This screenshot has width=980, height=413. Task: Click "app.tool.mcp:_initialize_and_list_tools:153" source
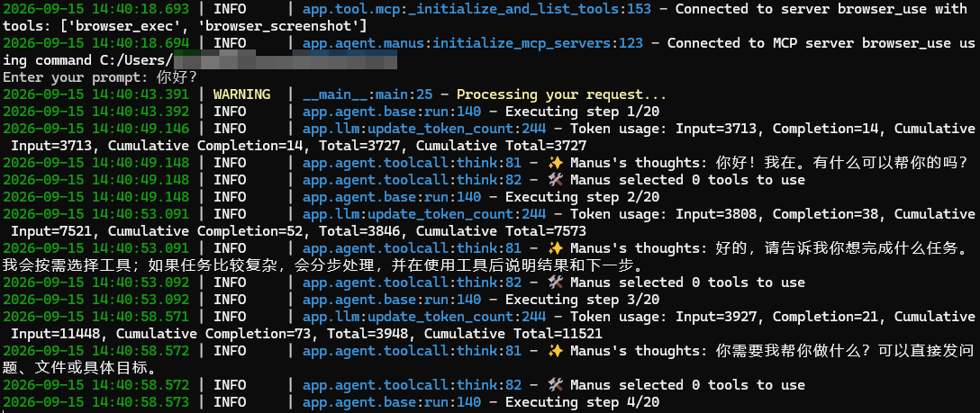[476, 9]
